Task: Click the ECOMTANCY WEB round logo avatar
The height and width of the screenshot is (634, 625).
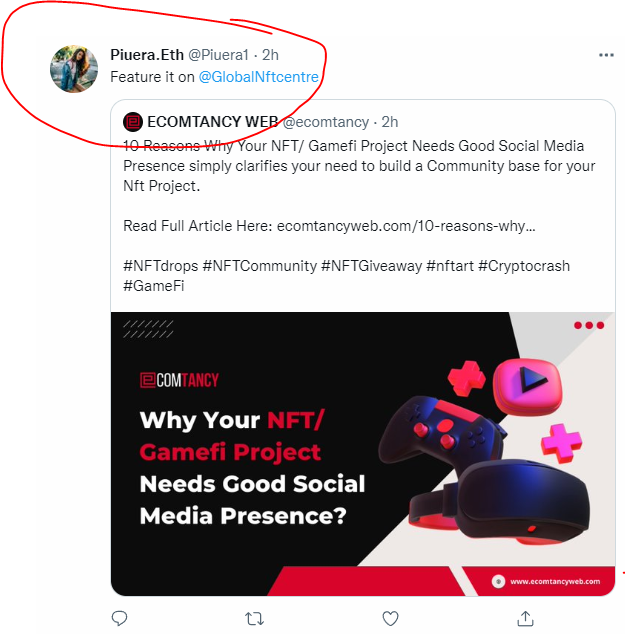Action: pyautogui.click(x=133, y=122)
